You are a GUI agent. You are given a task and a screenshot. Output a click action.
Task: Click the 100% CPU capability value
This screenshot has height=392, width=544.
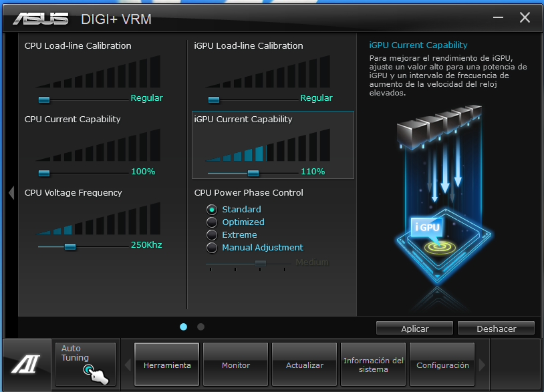143,171
